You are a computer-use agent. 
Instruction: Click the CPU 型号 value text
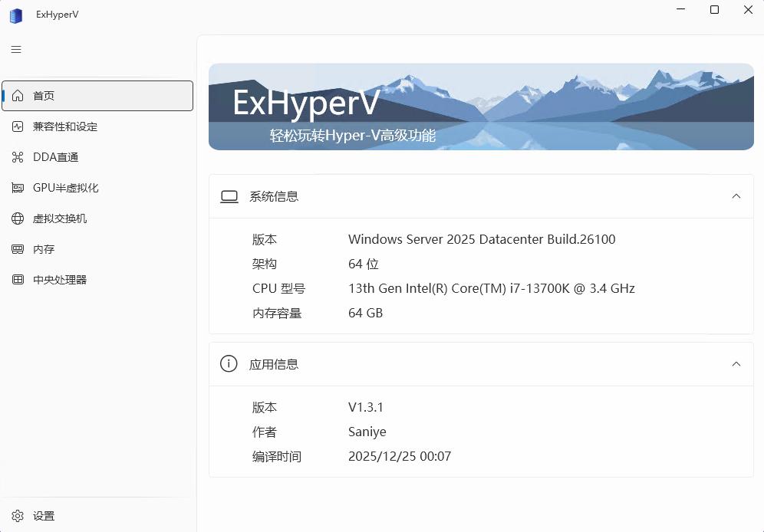pos(491,288)
